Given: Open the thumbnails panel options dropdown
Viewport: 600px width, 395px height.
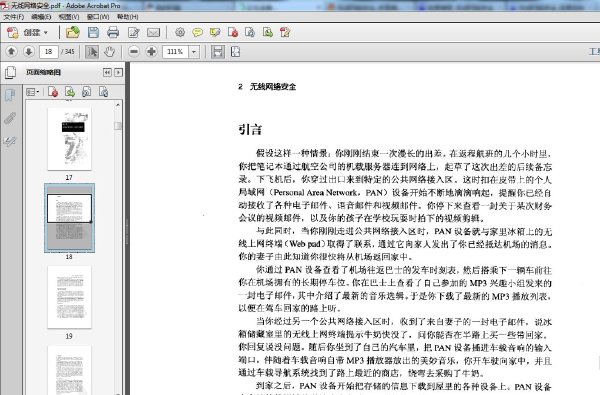Looking at the screenshot, I should (x=33, y=92).
